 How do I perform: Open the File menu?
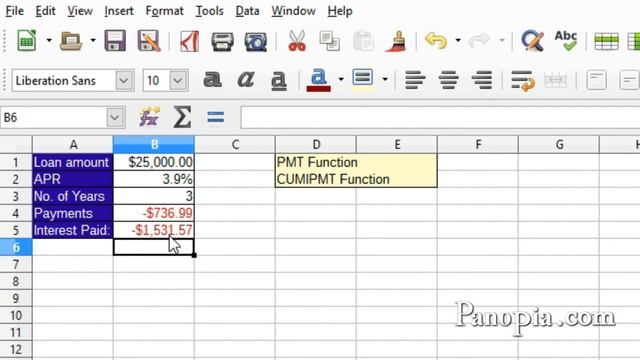coord(15,11)
